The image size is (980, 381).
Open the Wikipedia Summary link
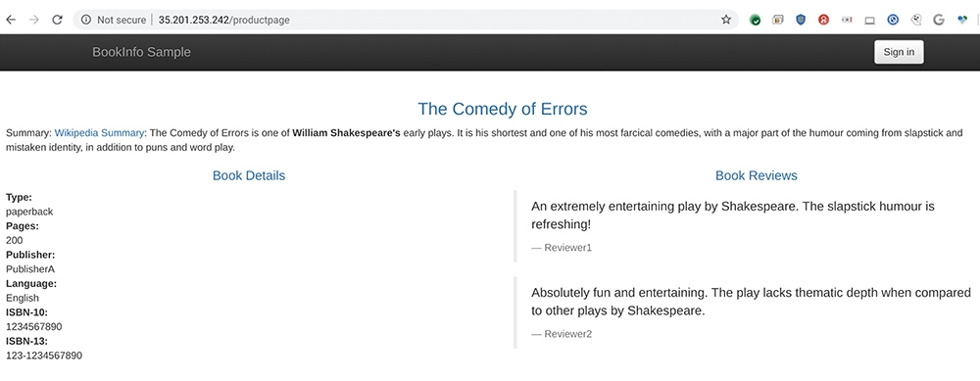point(99,132)
